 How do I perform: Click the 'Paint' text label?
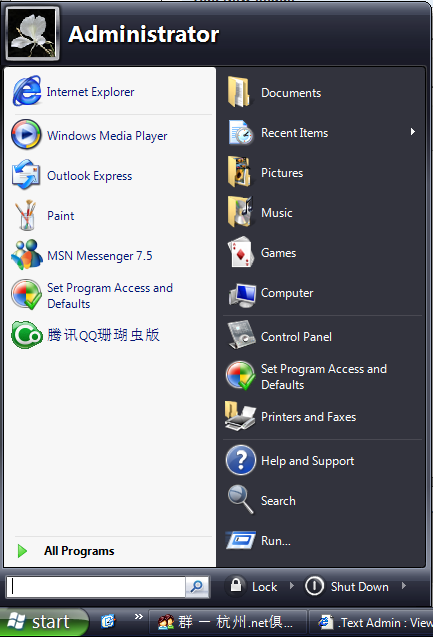pyautogui.click(x=61, y=216)
